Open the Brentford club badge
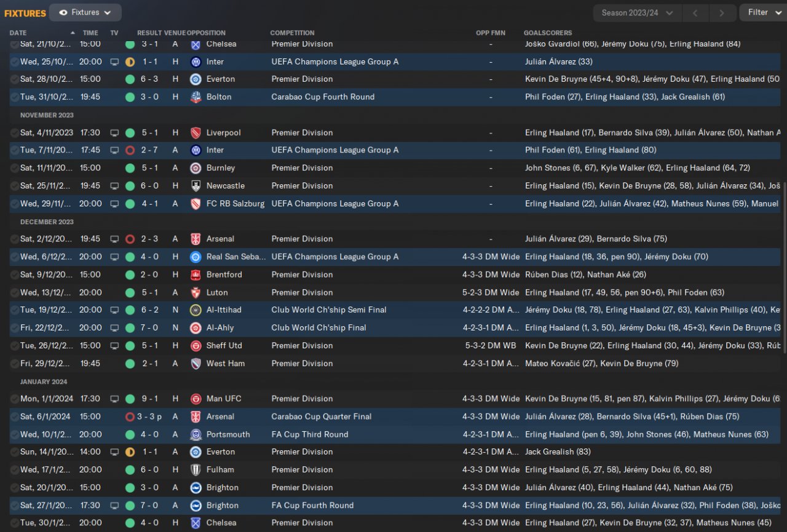The width and height of the screenshot is (787, 532). click(196, 275)
